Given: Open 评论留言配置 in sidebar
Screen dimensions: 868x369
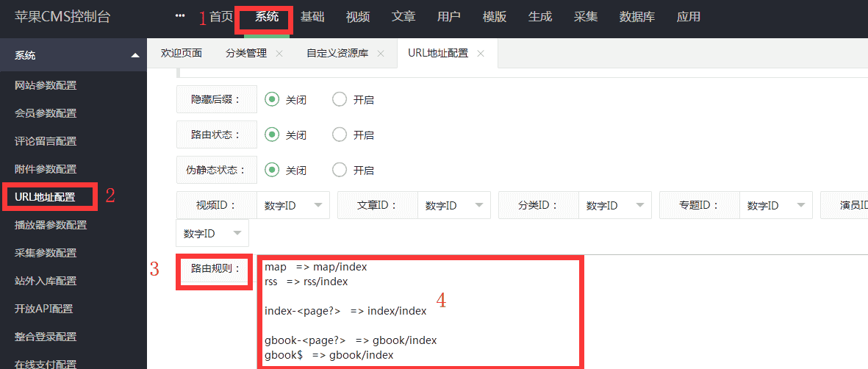Looking at the screenshot, I should click(x=46, y=141).
